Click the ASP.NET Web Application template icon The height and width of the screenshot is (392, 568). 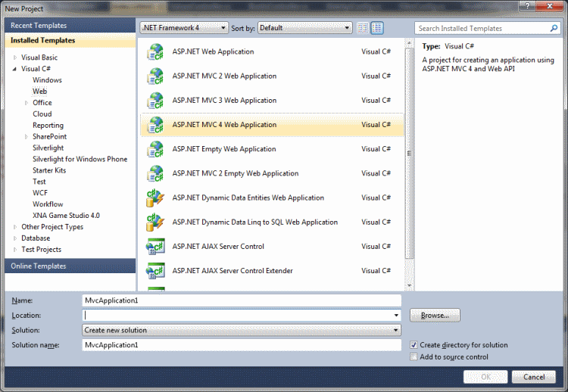tap(155, 51)
